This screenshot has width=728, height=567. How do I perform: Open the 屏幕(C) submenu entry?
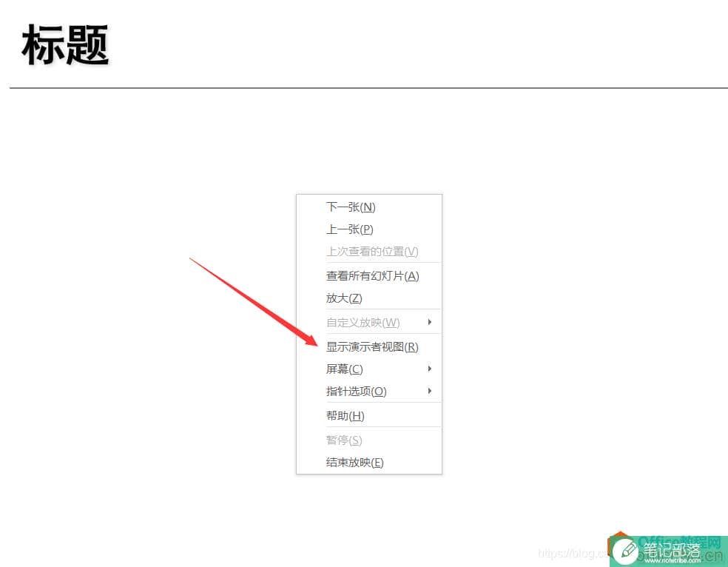tap(369, 369)
